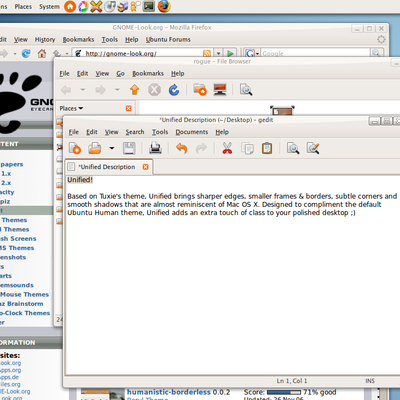
Task: Open File Browser's File menu
Action: pos(64,74)
